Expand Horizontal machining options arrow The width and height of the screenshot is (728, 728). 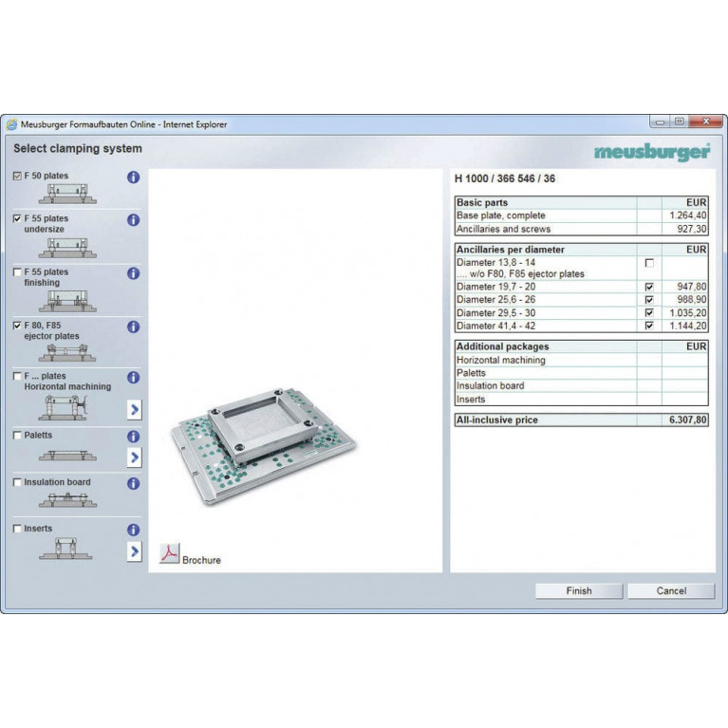[x=135, y=409]
